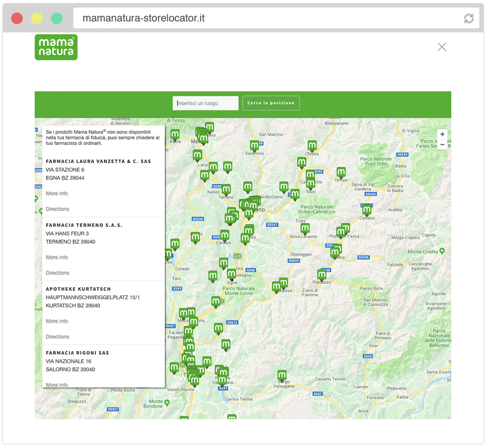486x448 pixels.
Task: Click the marker at Canazei
Action: click(367, 209)
